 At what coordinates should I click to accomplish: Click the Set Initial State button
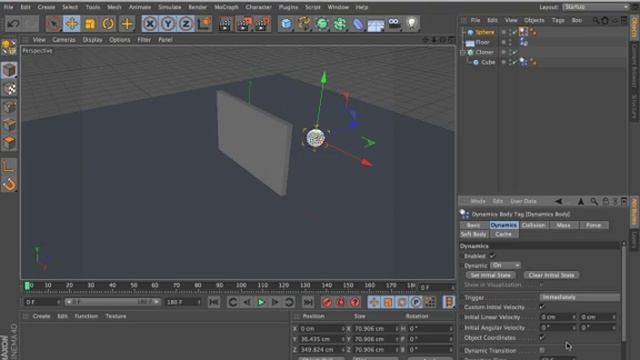pyautogui.click(x=490, y=275)
